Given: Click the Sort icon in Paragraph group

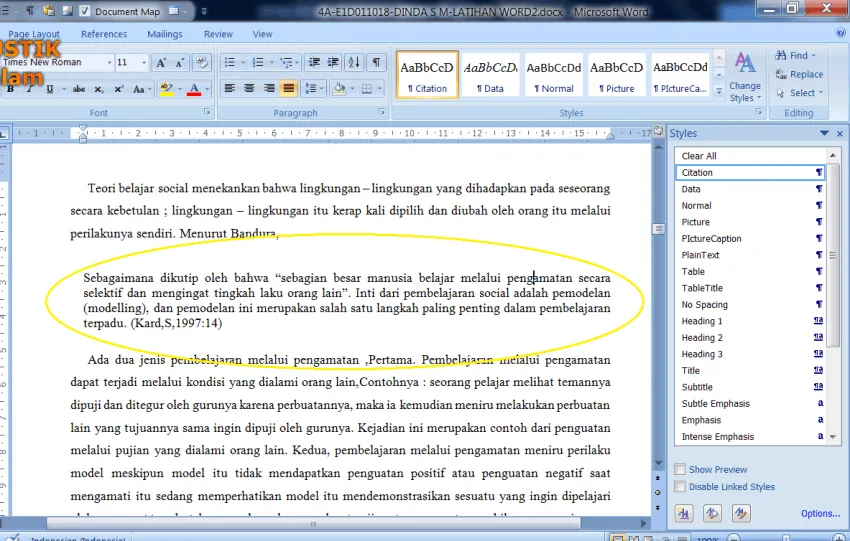Looking at the screenshot, I should [354, 62].
